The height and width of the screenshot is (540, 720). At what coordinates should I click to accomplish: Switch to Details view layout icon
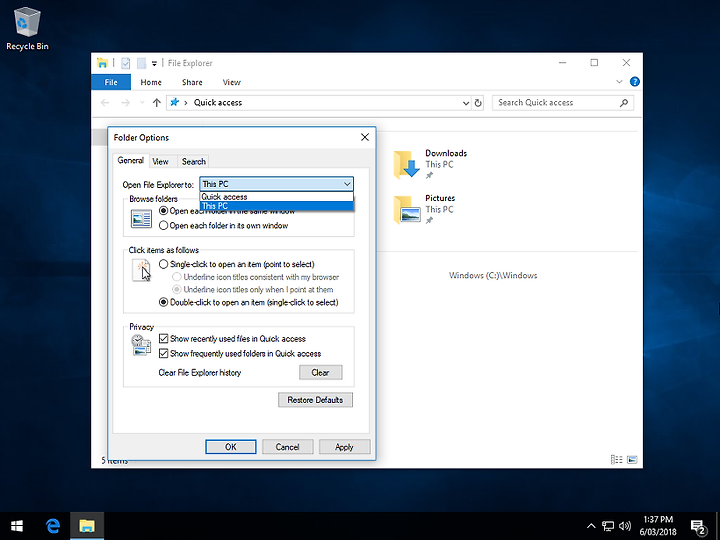click(616, 460)
